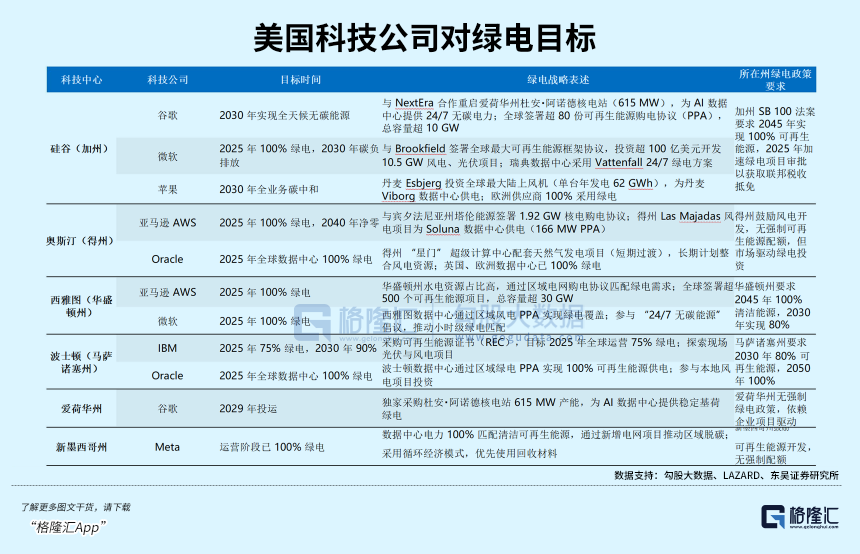Click the Meta company cell
Viewport: 860px width, 554px height.
[167, 447]
